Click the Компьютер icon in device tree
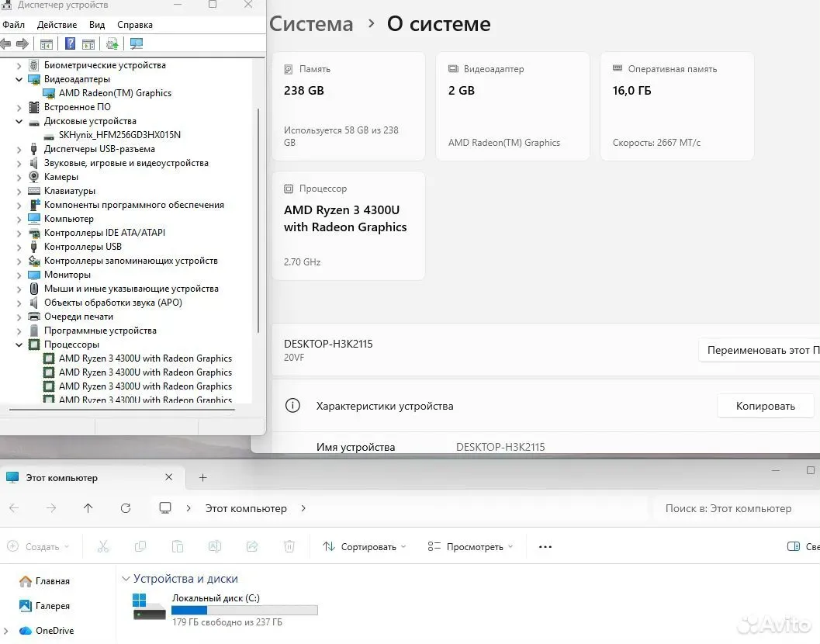 point(34,219)
